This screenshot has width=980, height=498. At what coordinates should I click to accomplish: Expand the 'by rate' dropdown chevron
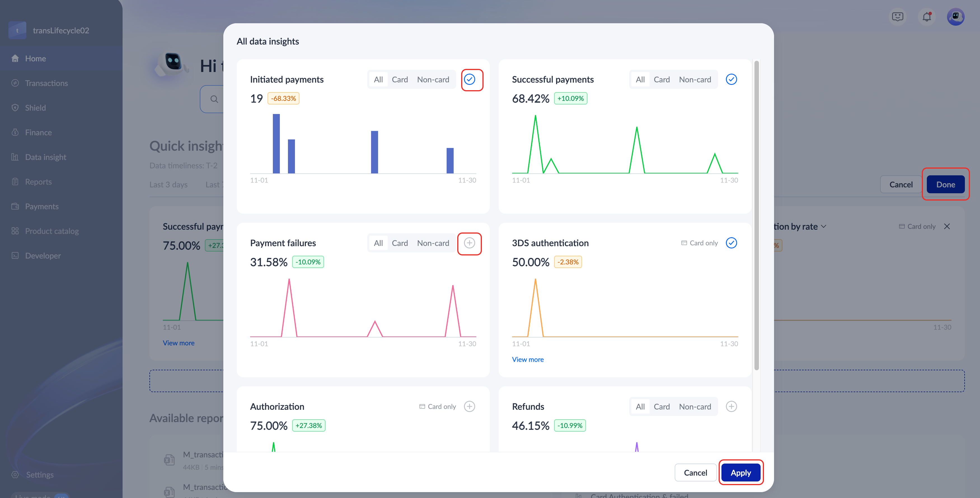(x=824, y=227)
